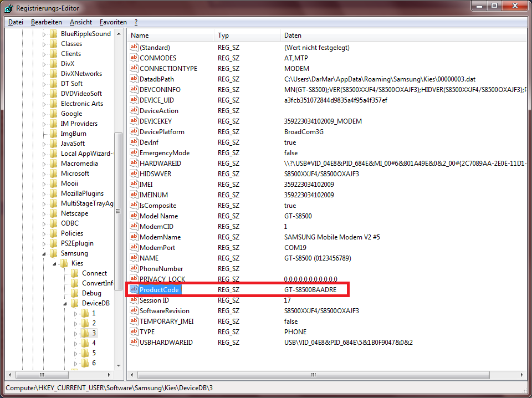
Task: Select the IM Providers key
Action: click(x=79, y=124)
